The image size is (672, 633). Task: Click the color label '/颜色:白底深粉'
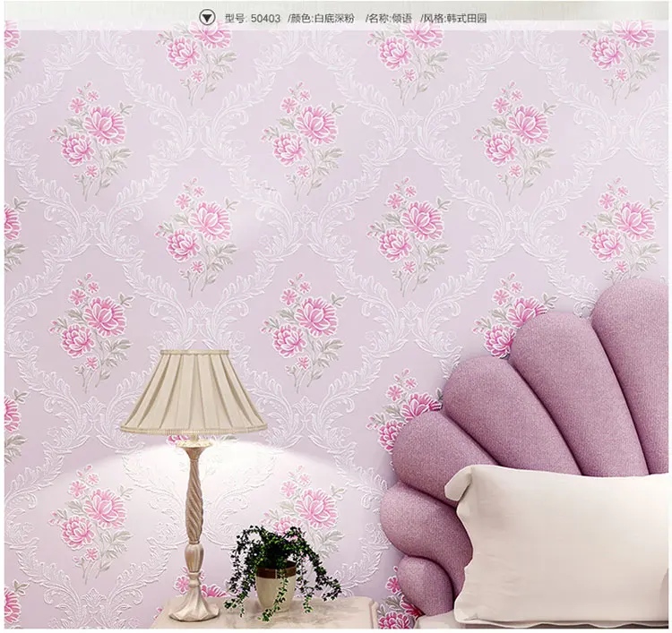tap(321, 19)
